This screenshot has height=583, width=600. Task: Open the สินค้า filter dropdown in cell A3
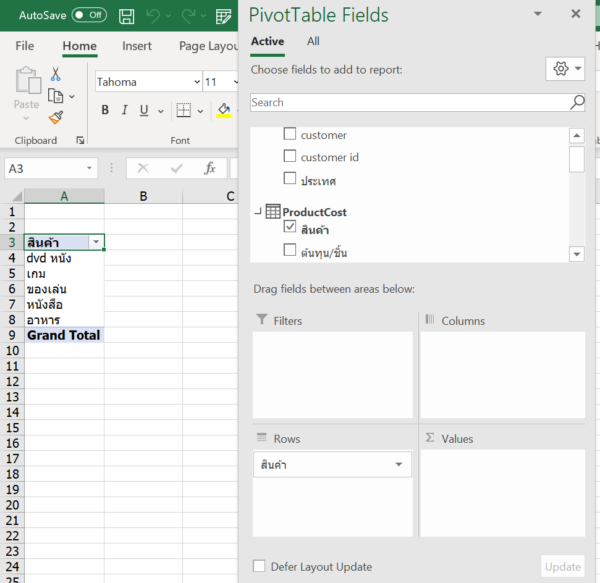96,242
